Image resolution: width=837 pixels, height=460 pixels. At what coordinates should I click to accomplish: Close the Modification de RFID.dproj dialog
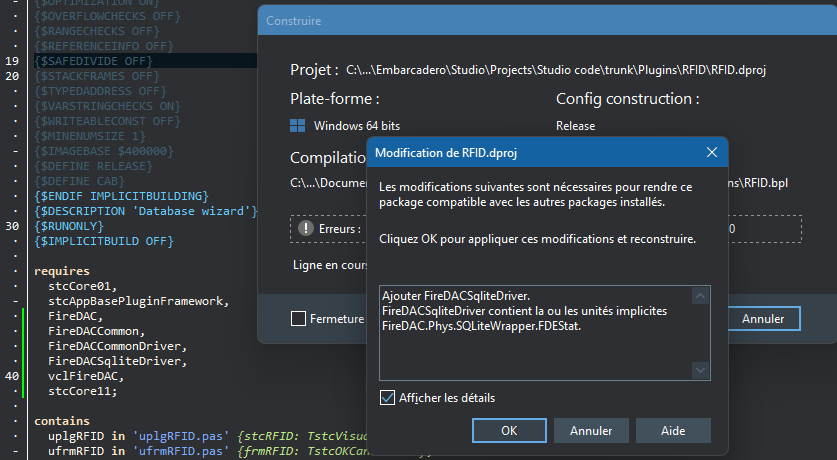[711, 152]
